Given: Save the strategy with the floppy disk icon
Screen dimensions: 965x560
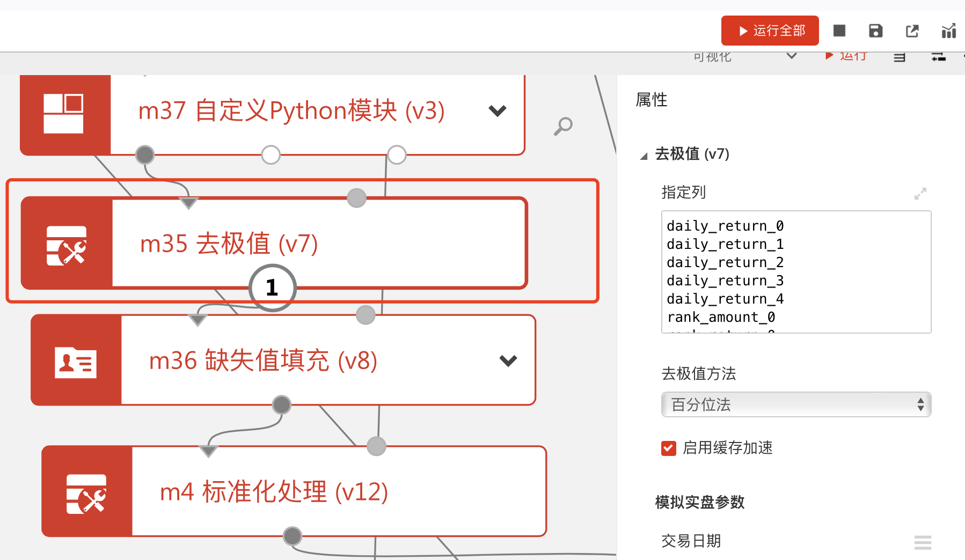Looking at the screenshot, I should 876,31.
